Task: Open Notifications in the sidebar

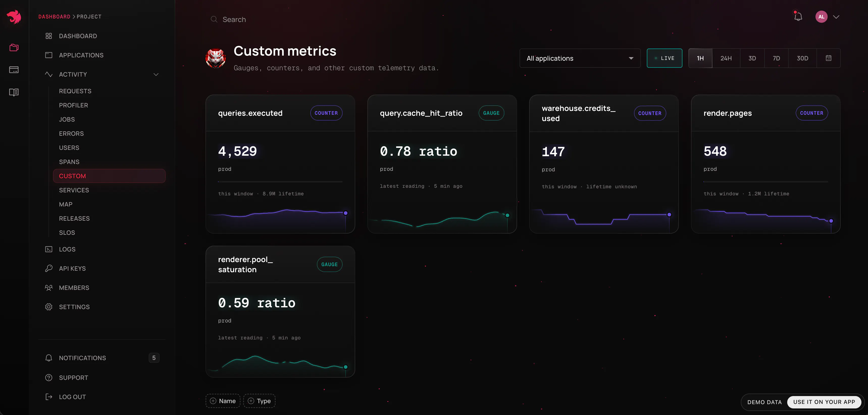Action: click(102, 358)
